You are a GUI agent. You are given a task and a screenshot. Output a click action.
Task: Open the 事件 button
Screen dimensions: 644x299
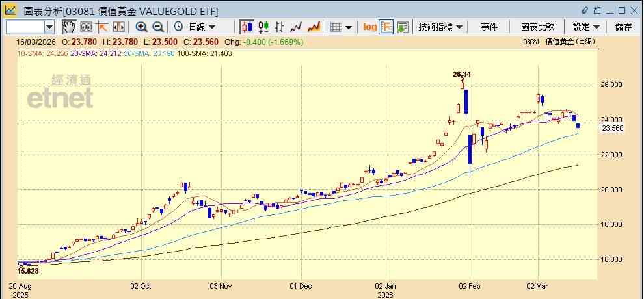pyautogui.click(x=489, y=27)
